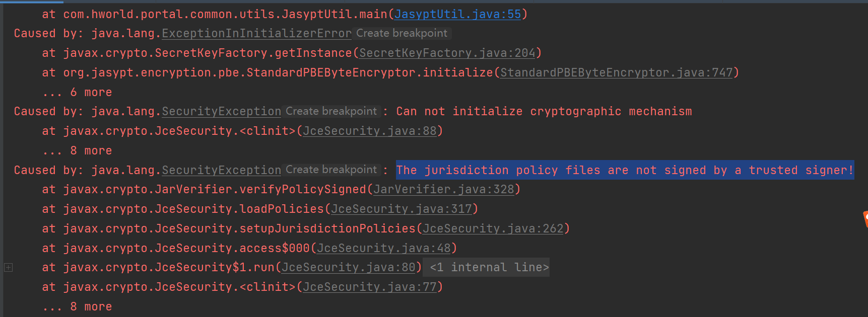Click 'Can not initialize cryptographic mechanism' text
The image size is (868, 317).
pyautogui.click(x=544, y=111)
